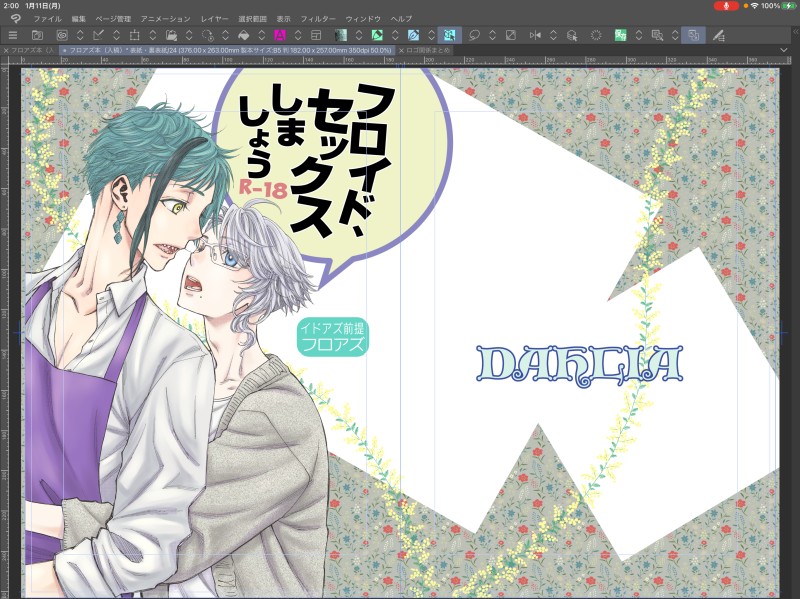Open the stepper beside the lasso icon

pos(492,35)
